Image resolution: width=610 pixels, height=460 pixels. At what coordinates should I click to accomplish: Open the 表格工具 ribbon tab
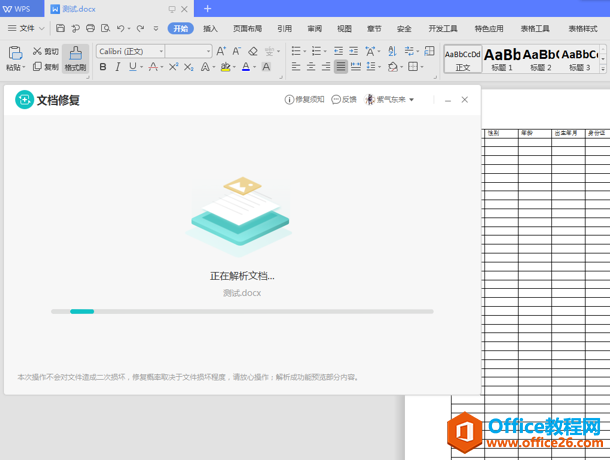[535, 28]
